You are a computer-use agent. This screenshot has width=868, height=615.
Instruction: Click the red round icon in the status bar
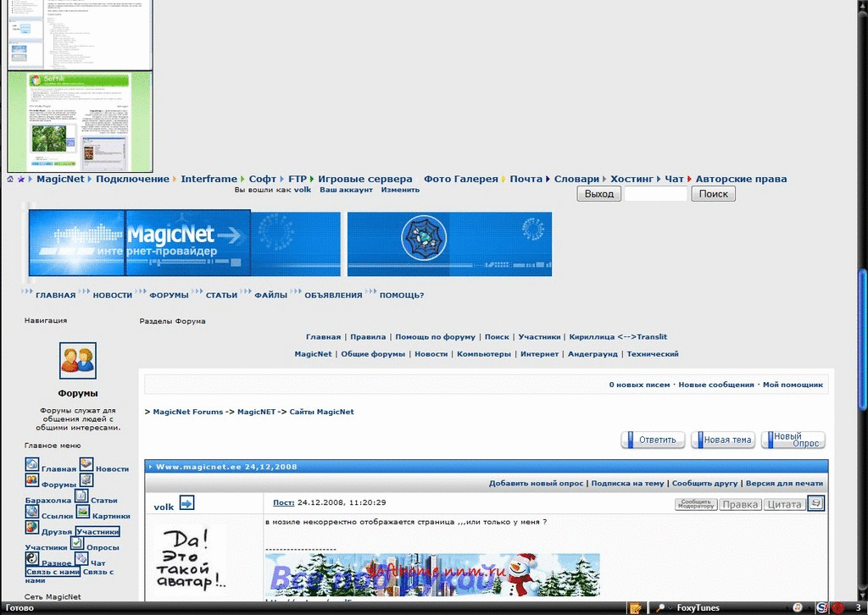(x=838, y=608)
